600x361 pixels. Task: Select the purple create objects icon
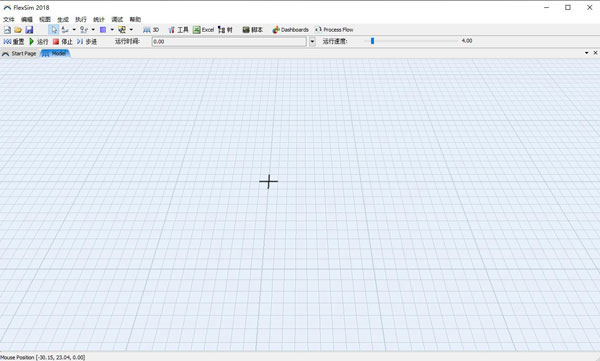(x=103, y=29)
